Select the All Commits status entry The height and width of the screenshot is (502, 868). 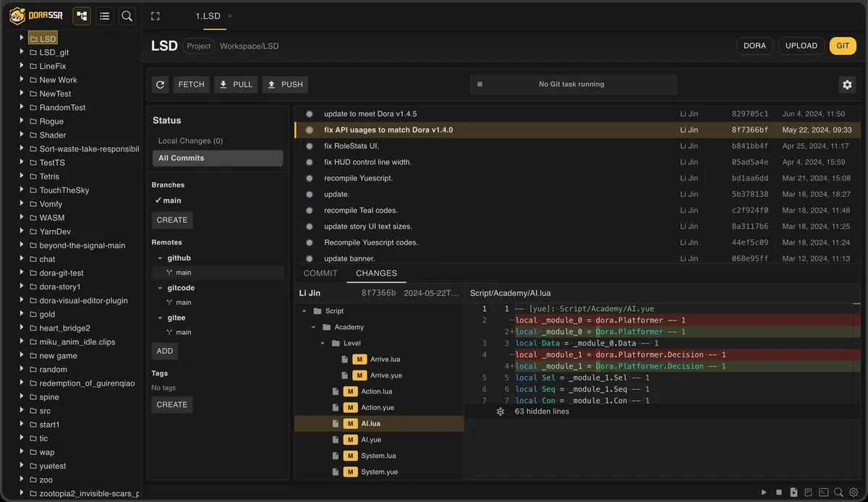click(x=218, y=158)
